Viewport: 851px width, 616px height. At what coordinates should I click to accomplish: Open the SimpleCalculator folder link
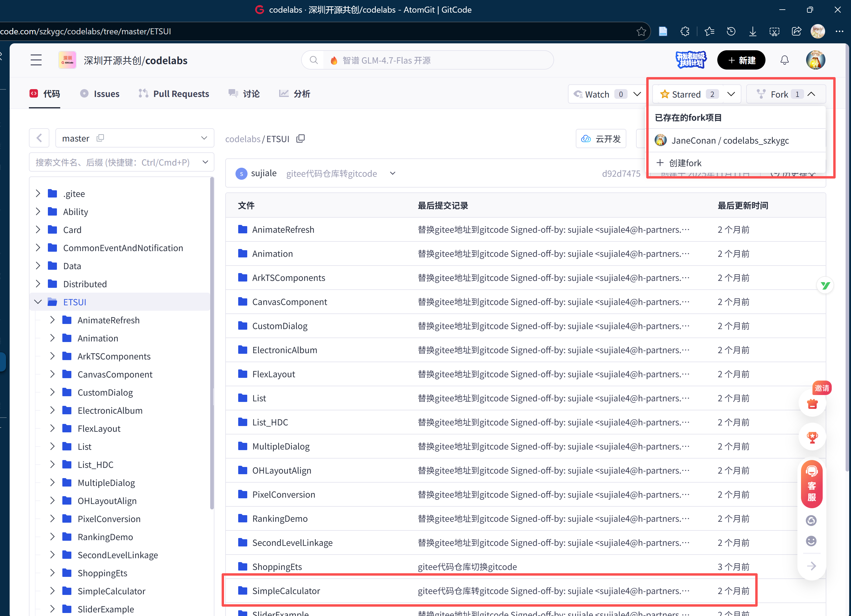pyautogui.click(x=286, y=591)
